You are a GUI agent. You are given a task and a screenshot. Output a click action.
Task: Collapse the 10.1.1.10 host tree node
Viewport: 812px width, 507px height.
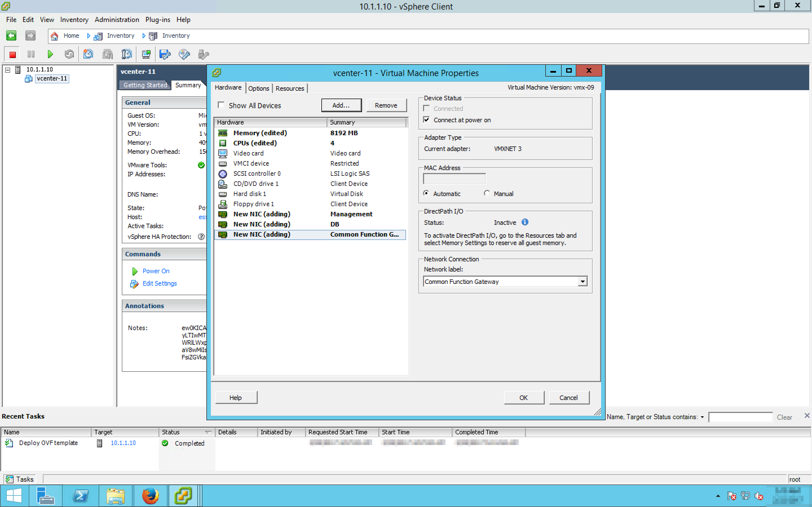pos(8,70)
